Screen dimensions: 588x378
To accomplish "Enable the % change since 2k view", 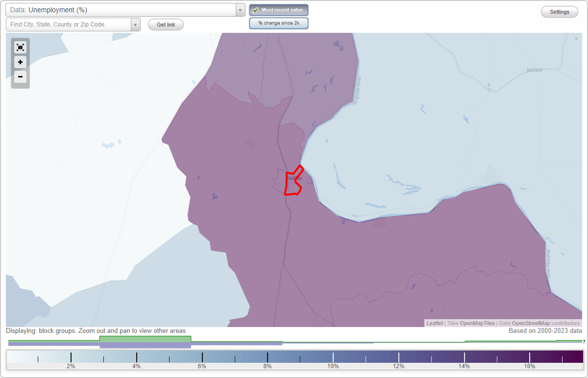I will (278, 23).
